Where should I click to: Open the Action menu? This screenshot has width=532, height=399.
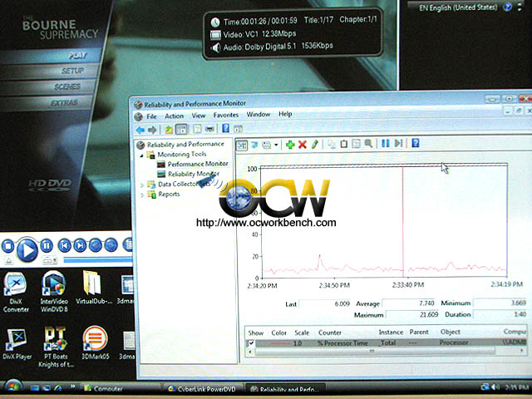(174, 116)
